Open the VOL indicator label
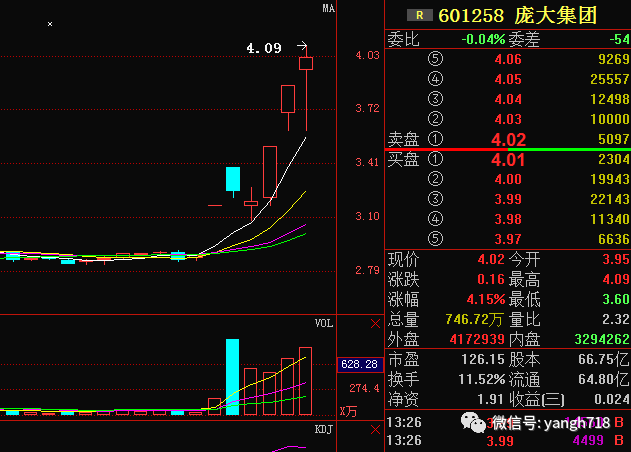 click(324, 323)
